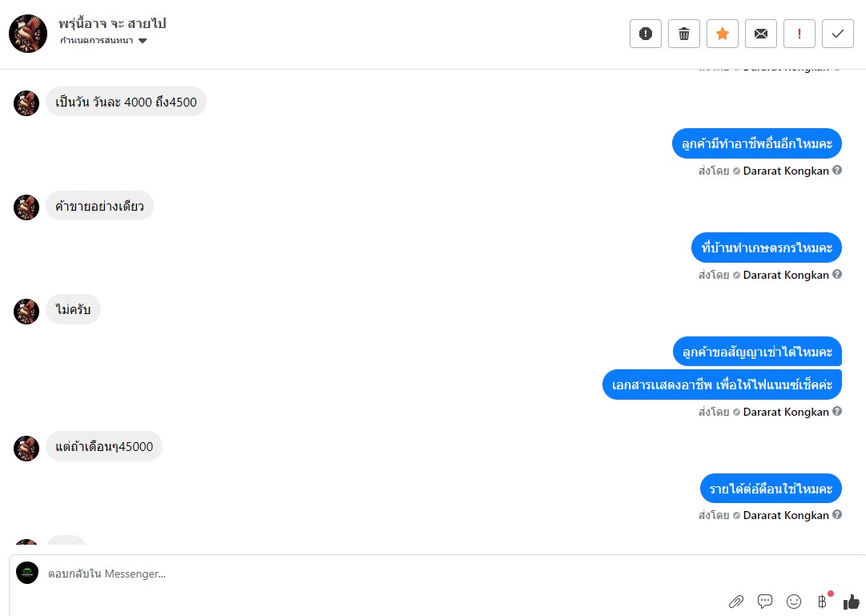Delete conversation using the trash icon

pyautogui.click(x=683, y=34)
